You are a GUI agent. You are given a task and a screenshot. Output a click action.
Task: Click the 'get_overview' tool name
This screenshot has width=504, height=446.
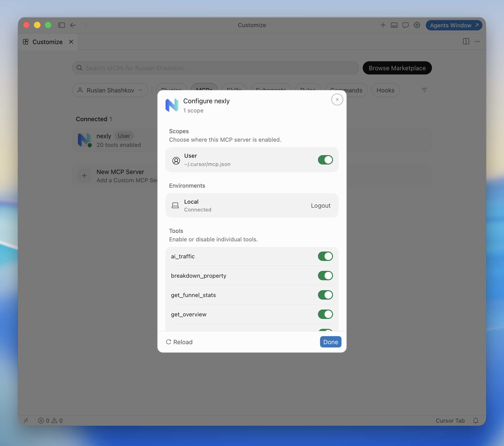pos(189,314)
